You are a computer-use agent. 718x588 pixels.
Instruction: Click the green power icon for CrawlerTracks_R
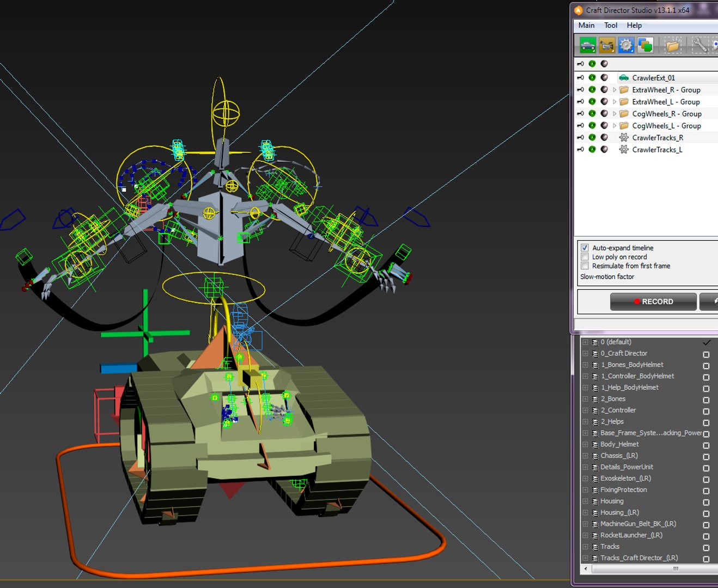click(592, 138)
